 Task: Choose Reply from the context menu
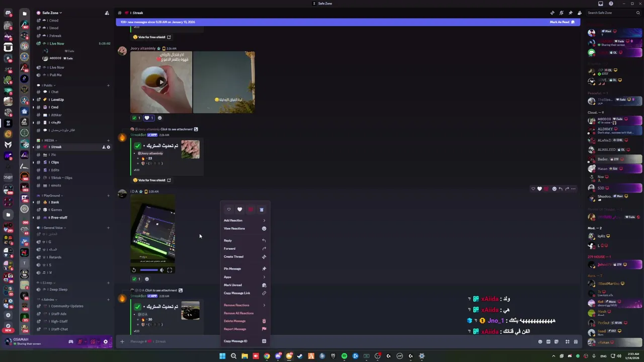pos(245,240)
